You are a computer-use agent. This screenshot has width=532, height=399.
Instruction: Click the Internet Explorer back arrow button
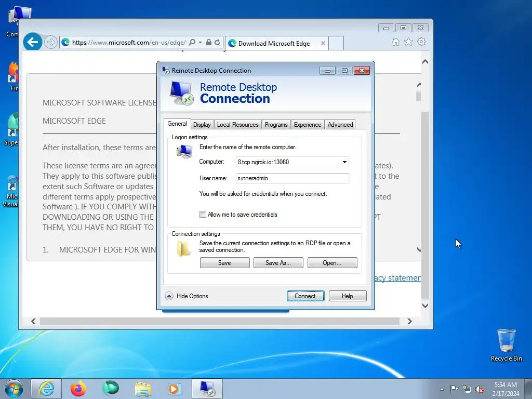(33, 42)
